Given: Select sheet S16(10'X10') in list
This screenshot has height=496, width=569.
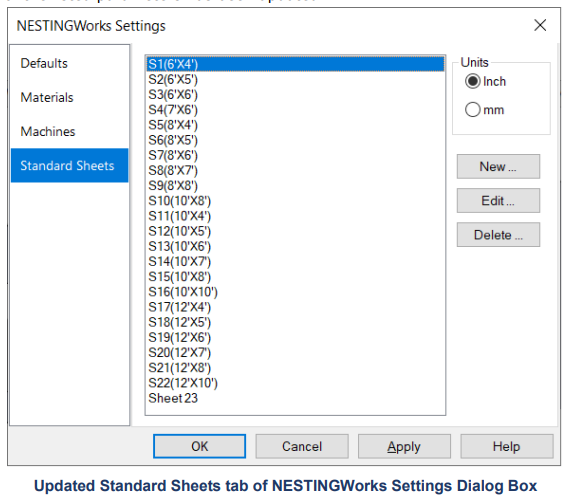Looking at the screenshot, I should tap(295, 292).
